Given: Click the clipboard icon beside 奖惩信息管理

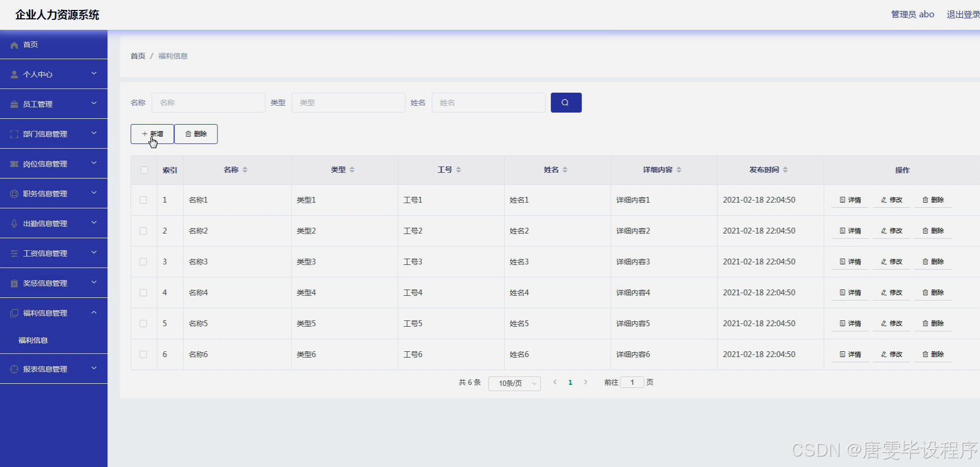Looking at the screenshot, I should click(14, 283).
